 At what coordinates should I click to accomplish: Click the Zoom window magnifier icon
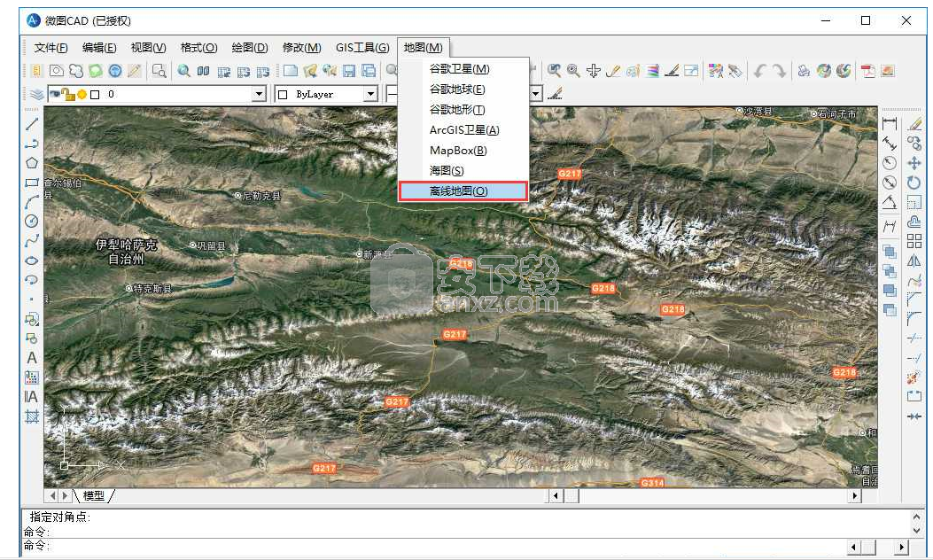(159, 72)
